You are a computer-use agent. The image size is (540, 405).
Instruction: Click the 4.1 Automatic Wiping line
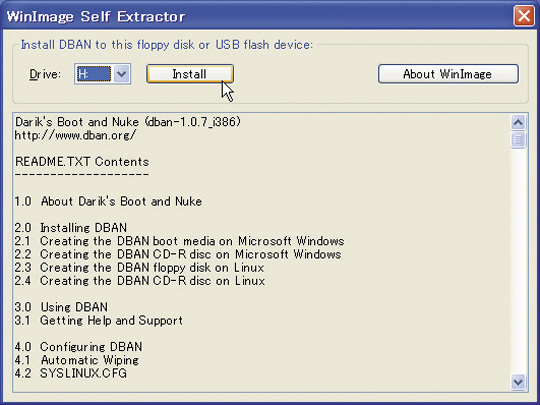click(76, 360)
